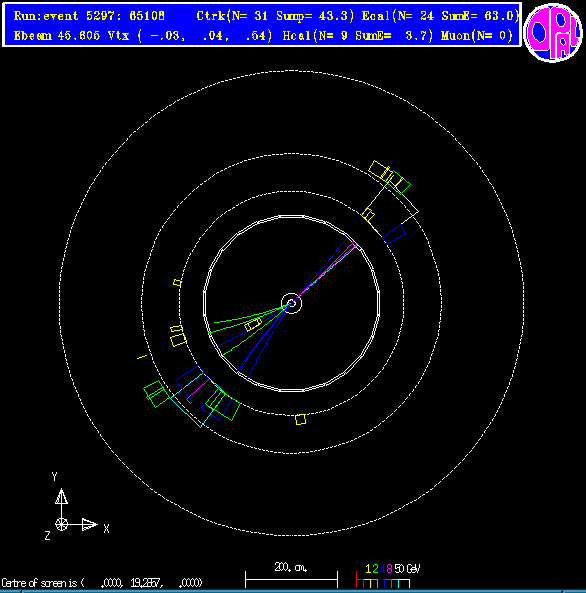Image resolution: width=586 pixels, height=593 pixels.
Task: Click the 50 GeV legend label
Action: click(x=407, y=568)
